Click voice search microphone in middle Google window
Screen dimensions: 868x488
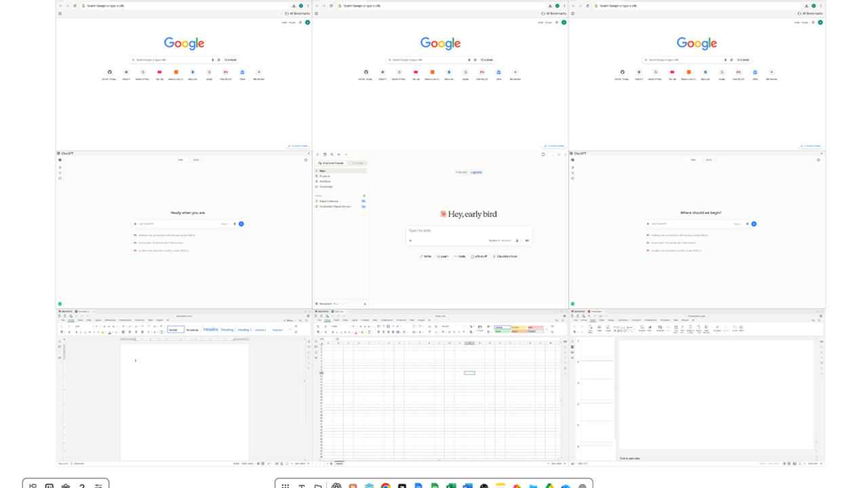click(x=469, y=60)
